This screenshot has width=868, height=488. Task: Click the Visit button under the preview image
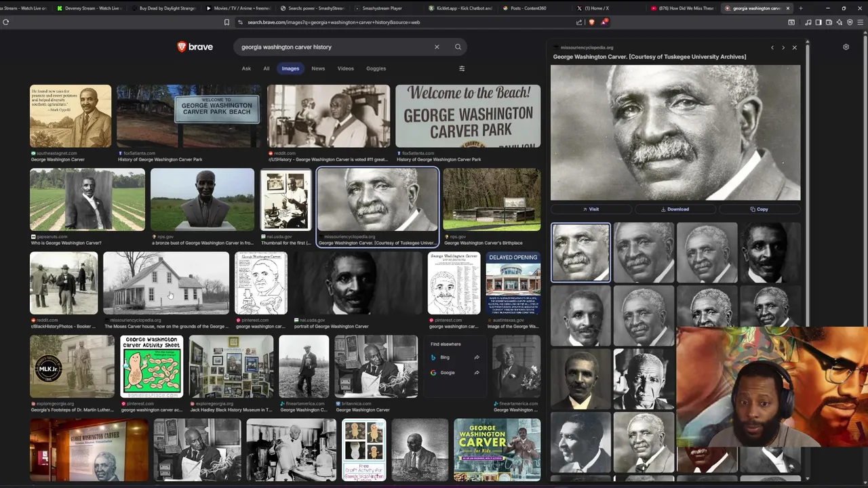click(591, 209)
